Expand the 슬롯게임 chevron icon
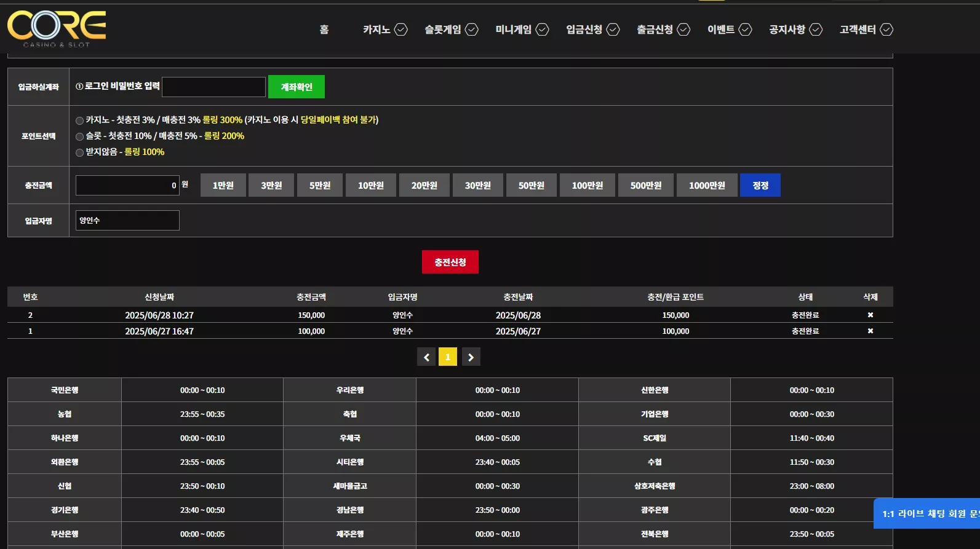Image resolution: width=980 pixels, height=549 pixels. 472,30
